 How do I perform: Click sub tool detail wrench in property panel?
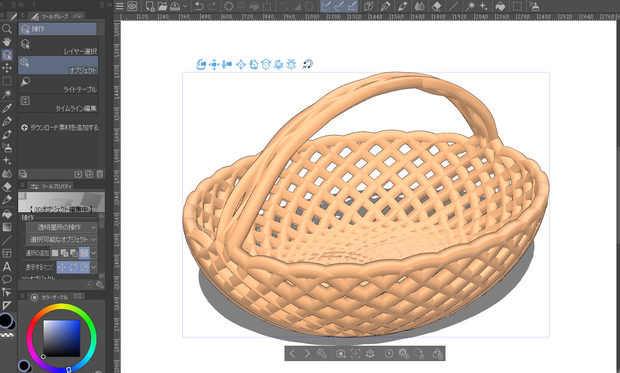(x=99, y=284)
